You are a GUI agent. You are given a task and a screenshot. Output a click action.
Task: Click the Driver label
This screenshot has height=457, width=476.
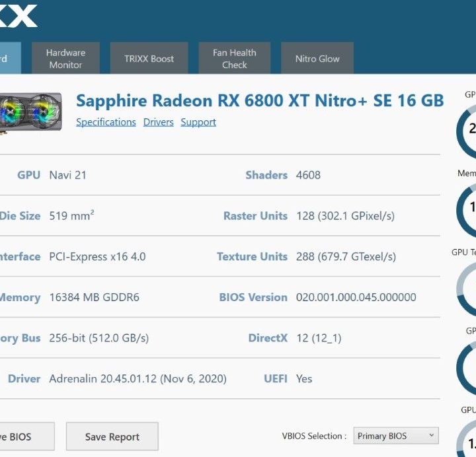point(24,378)
